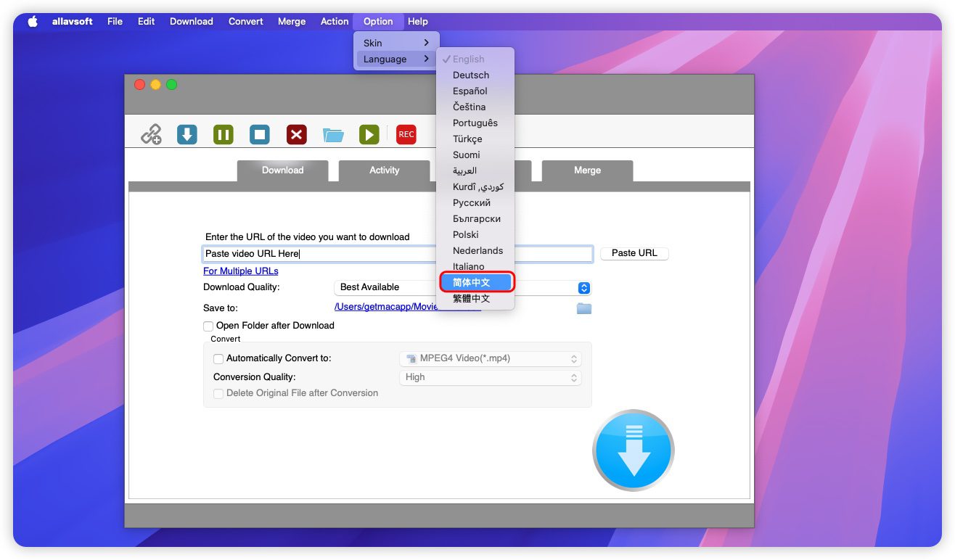Select العربية language

coord(476,171)
